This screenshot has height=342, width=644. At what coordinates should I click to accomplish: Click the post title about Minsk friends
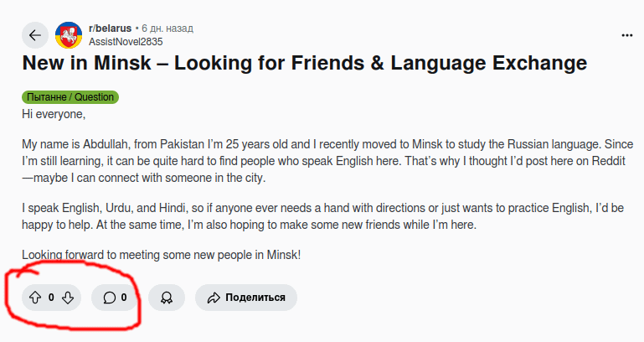[304, 64]
